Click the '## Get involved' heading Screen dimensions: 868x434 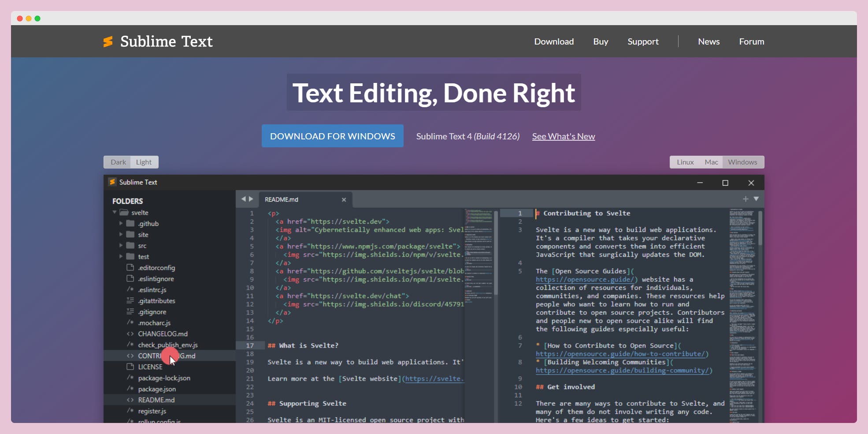565,387
